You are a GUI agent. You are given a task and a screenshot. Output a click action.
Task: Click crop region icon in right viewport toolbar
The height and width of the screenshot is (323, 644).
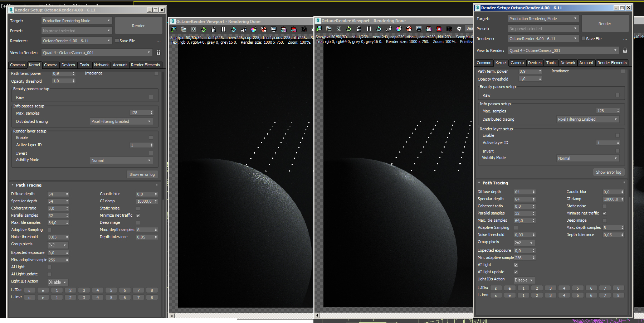(429, 29)
